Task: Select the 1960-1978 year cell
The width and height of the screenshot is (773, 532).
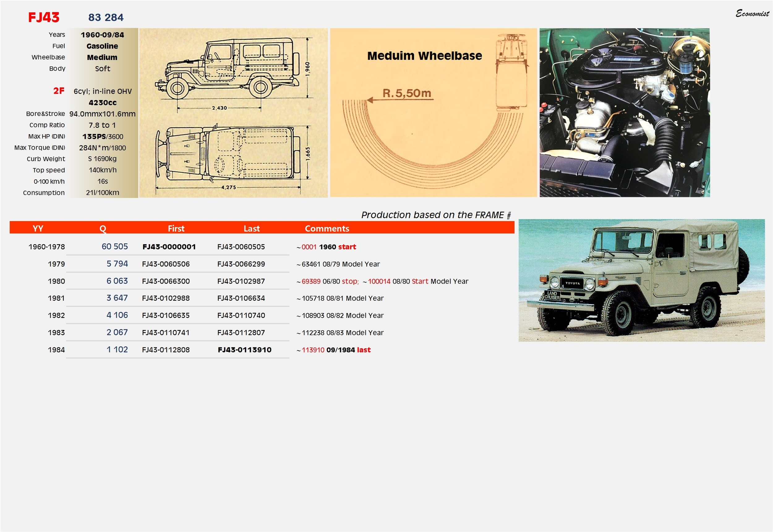Action: point(47,247)
